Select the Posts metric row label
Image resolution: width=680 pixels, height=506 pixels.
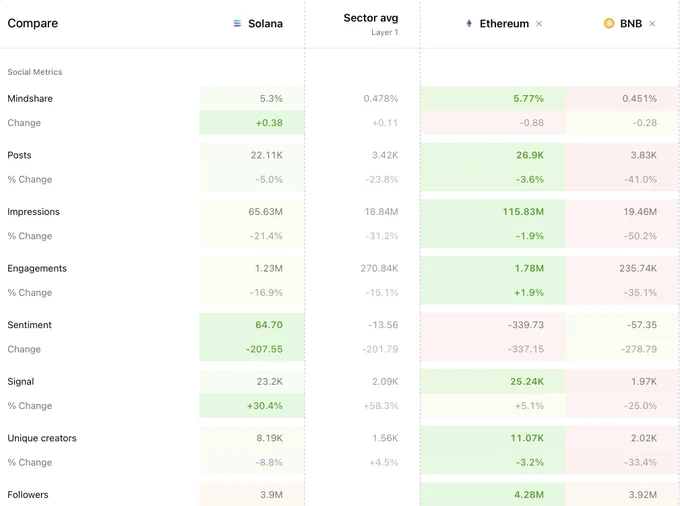point(19,155)
